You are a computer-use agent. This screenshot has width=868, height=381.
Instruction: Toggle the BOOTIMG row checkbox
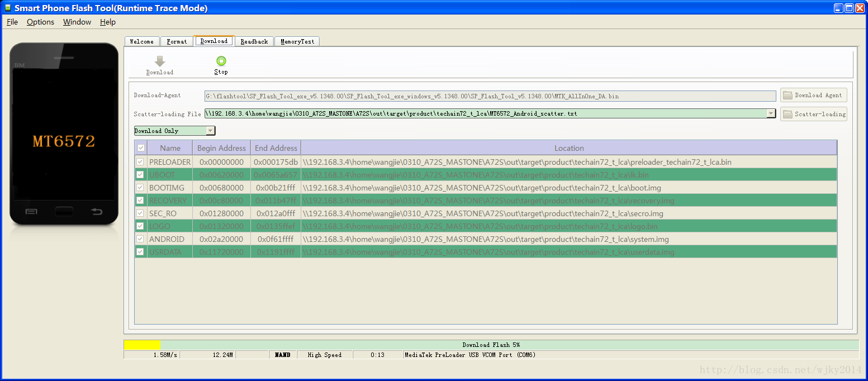(x=141, y=188)
